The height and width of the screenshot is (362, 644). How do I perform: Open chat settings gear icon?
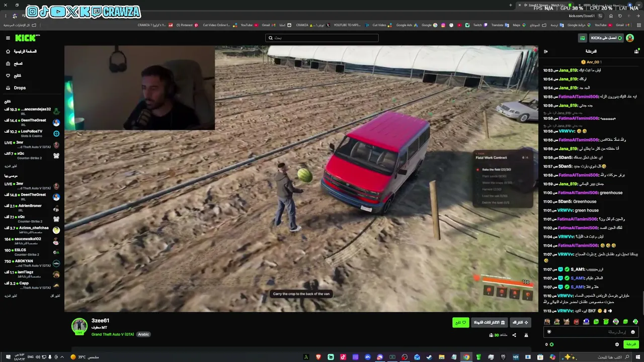(617, 344)
